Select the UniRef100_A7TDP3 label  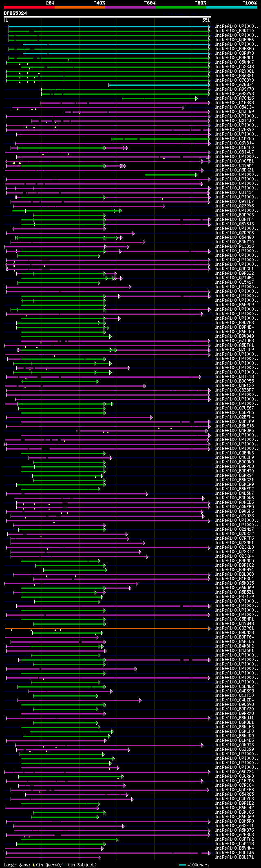234,341
